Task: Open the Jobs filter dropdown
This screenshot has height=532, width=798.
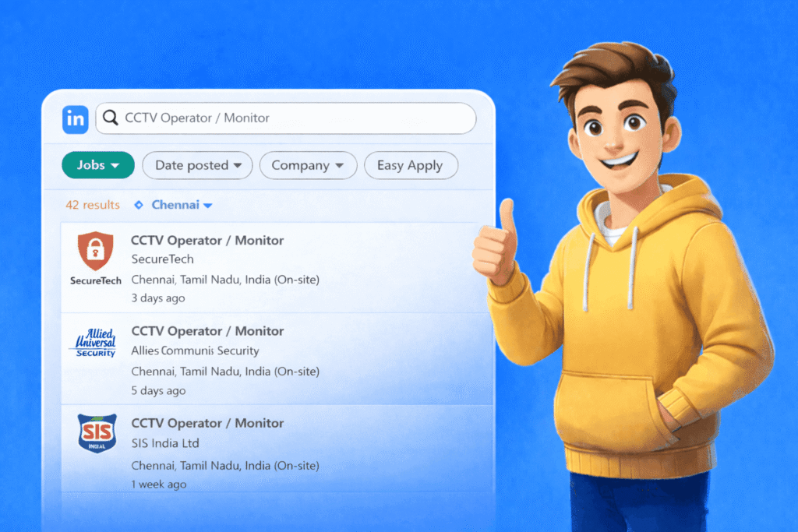Action: 98,165
